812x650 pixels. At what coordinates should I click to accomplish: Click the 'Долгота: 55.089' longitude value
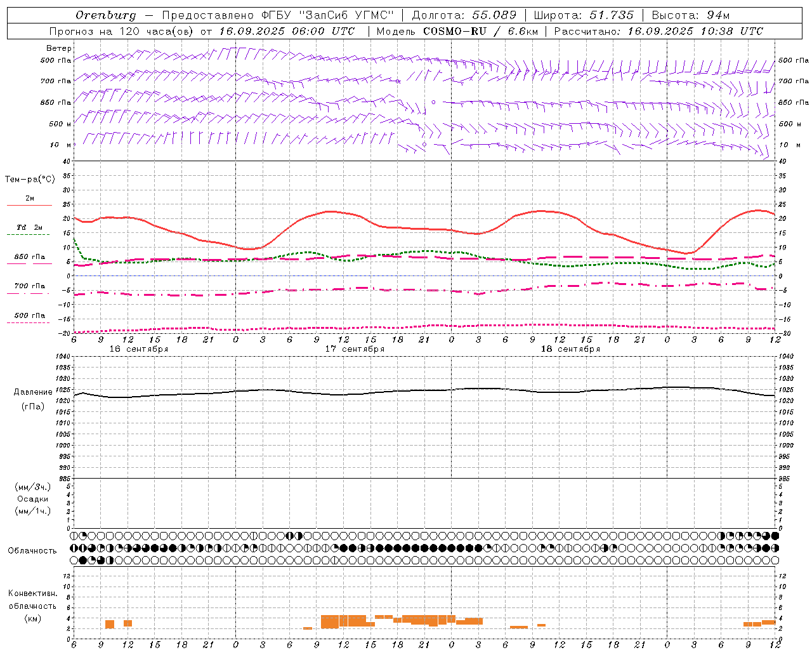(x=464, y=15)
